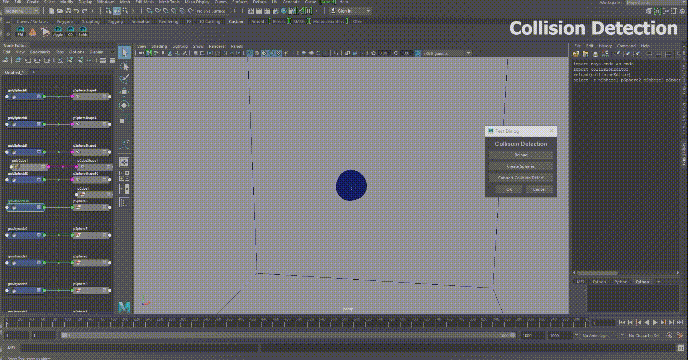This screenshot has width=688, height=360.
Task: Open the viewport renderer dropdown
Action: point(447,54)
